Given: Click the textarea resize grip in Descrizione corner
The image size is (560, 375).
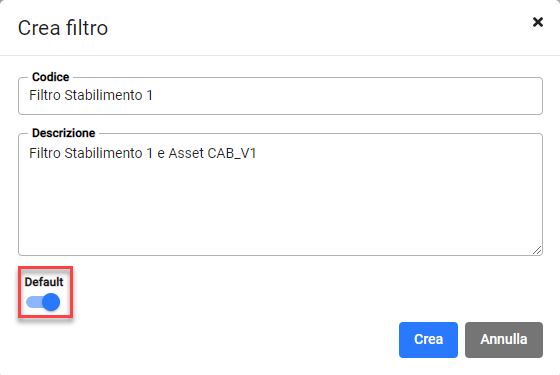Looking at the screenshot, I should [x=537, y=250].
